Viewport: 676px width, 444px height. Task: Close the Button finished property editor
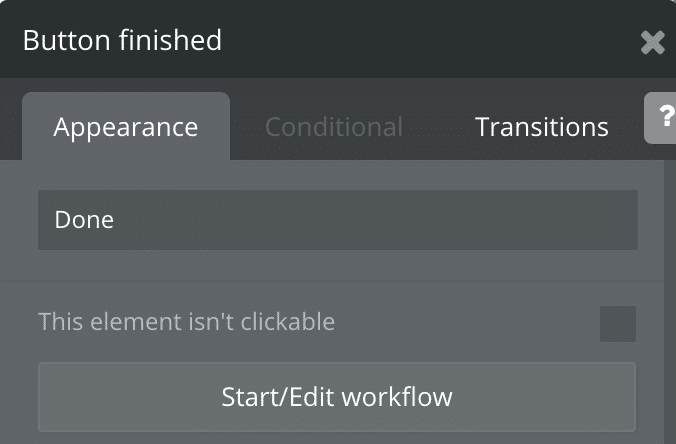click(652, 42)
